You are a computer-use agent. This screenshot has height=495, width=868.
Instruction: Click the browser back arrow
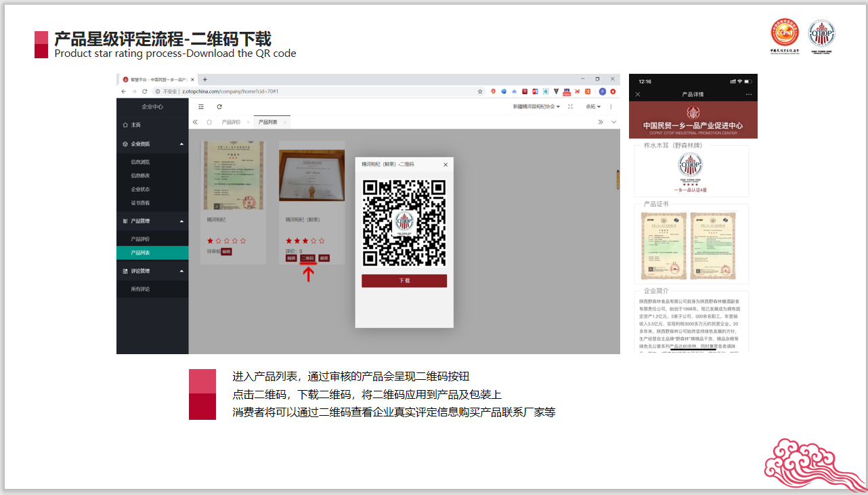[123, 91]
